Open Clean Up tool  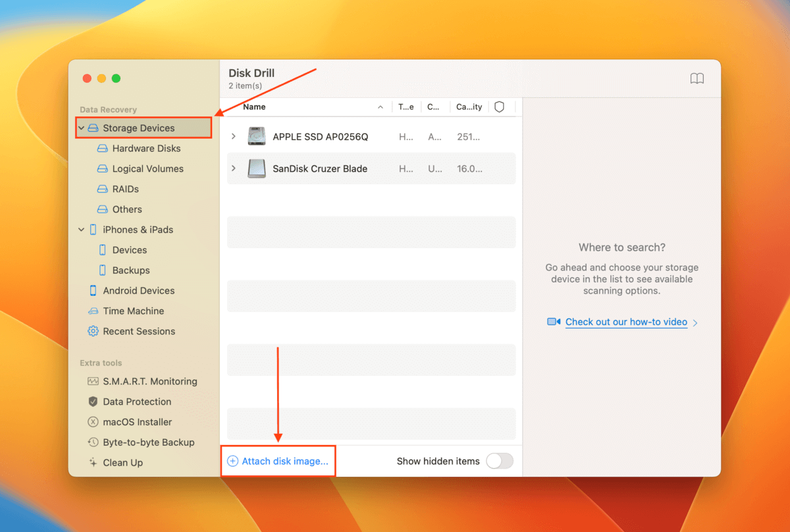point(123,464)
